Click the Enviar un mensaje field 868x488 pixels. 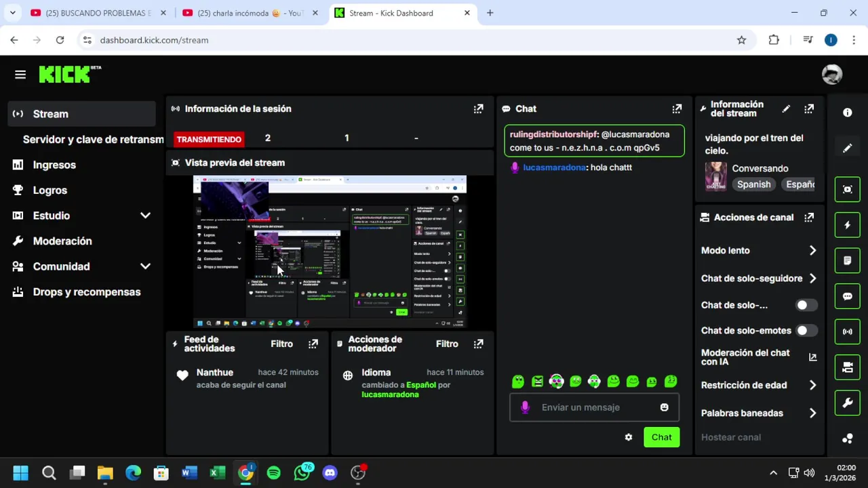click(595, 407)
